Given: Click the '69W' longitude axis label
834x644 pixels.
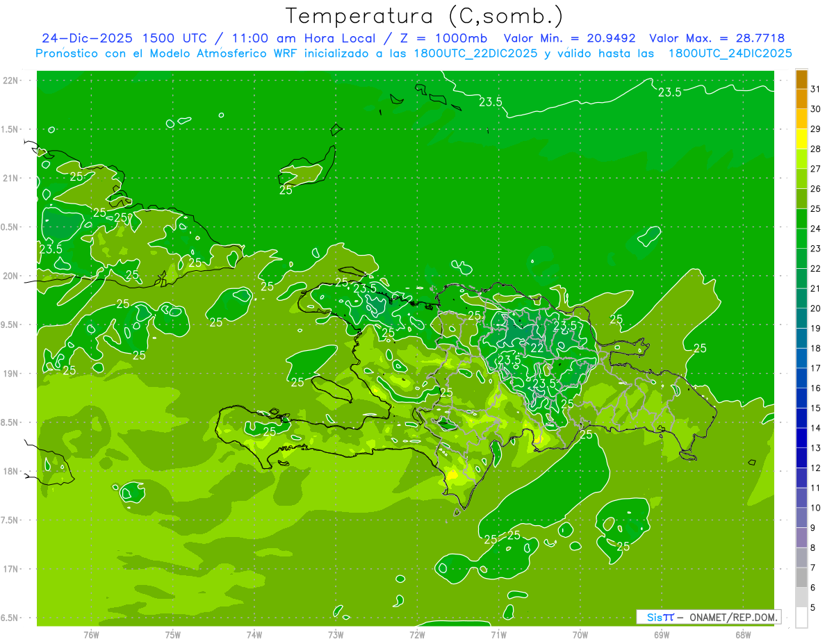Looking at the screenshot, I should [662, 634].
